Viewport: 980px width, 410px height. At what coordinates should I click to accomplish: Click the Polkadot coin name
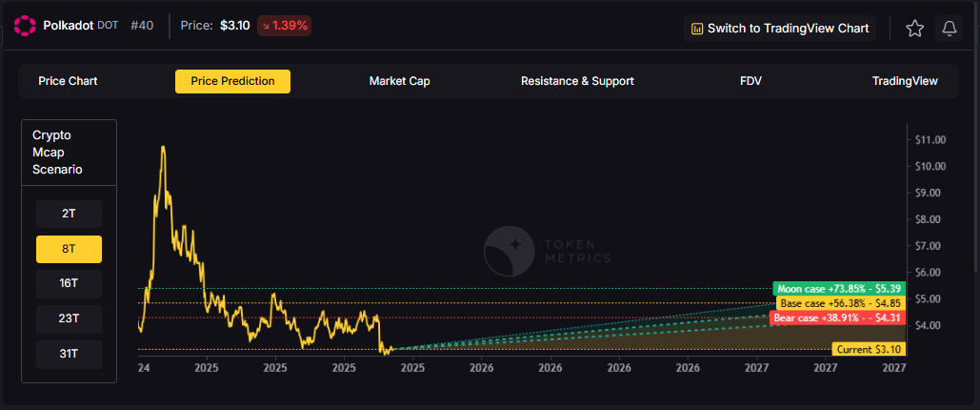click(x=69, y=27)
